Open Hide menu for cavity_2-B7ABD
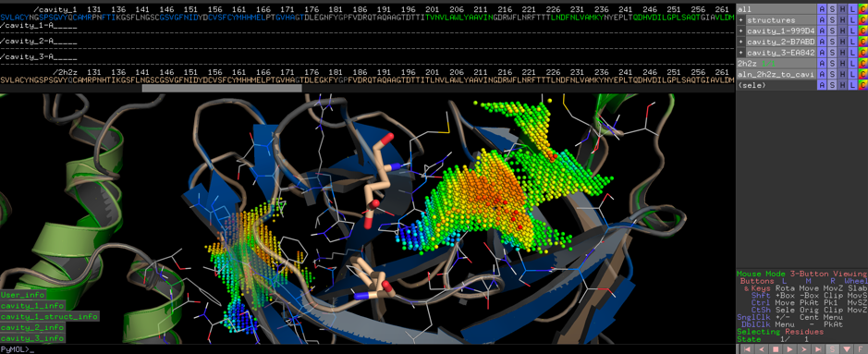This screenshot has width=868, height=354. tap(842, 42)
